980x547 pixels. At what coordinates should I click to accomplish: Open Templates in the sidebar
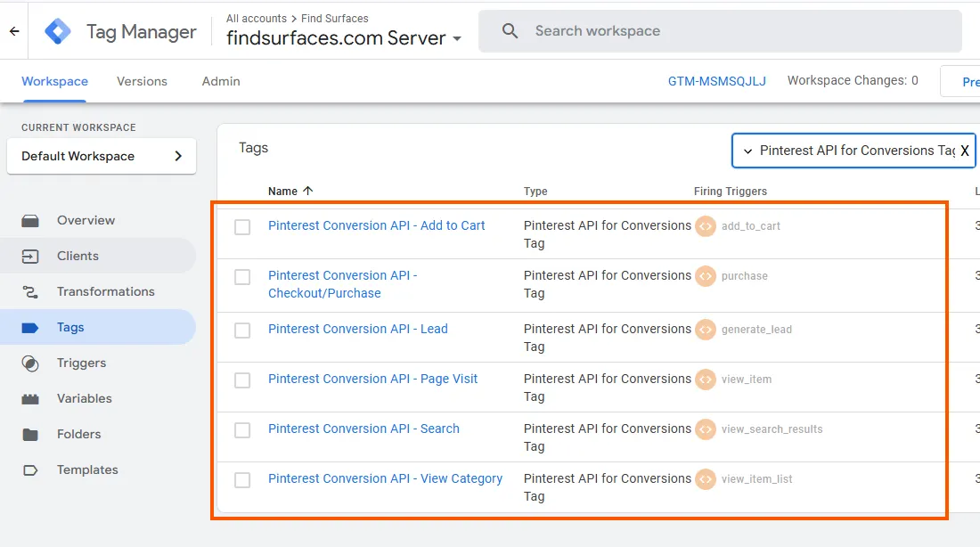(99, 470)
